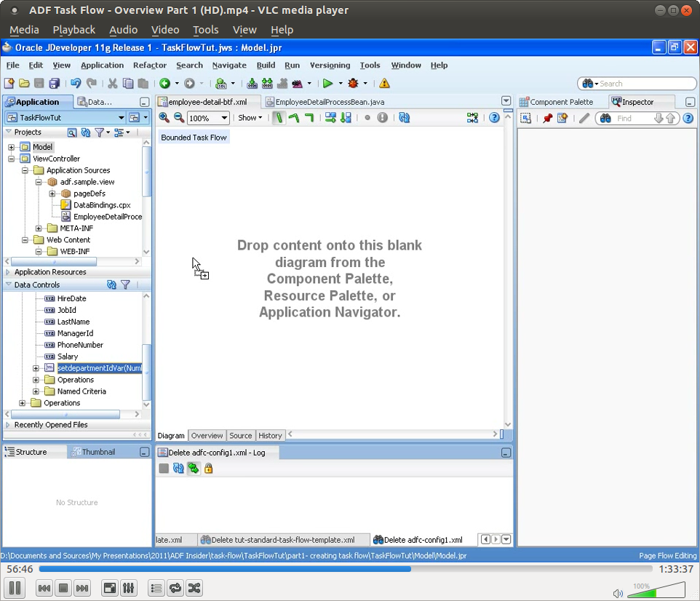Open diagram editor help with the question mark icon
Screen dimensions: 700x601
[x=494, y=117]
